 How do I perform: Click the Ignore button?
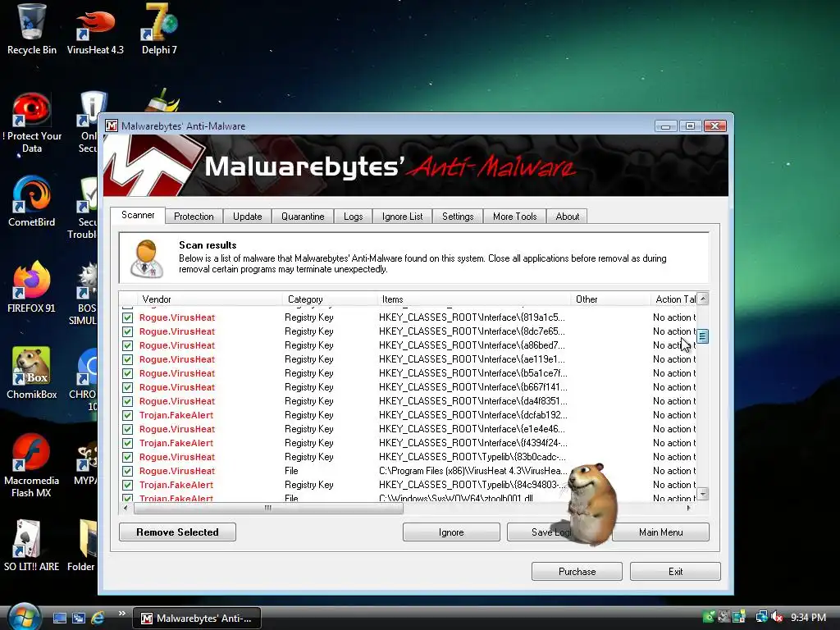tap(451, 532)
